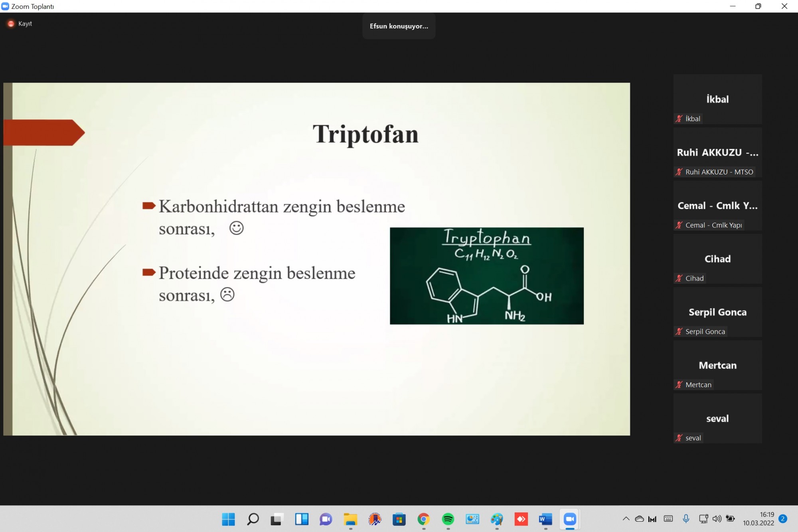
Task: Click Mertcan's muted microphone icon
Action: (x=679, y=385)
